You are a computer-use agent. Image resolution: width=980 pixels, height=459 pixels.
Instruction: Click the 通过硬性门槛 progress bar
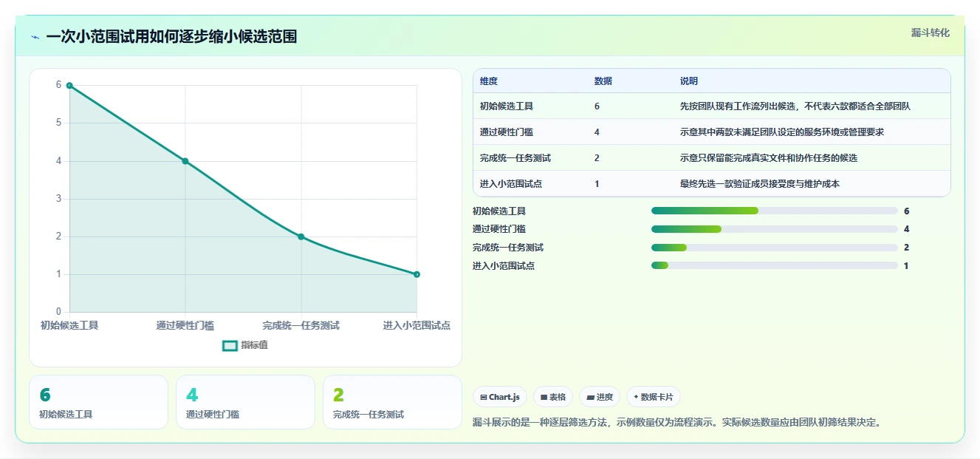coord(774,229)
